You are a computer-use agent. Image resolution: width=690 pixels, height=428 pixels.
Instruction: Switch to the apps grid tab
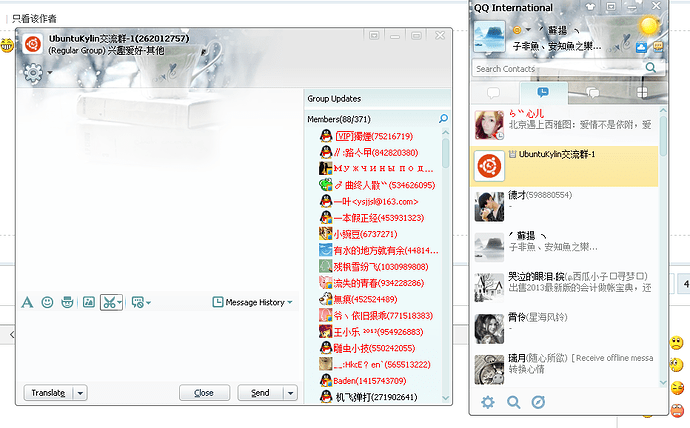tap(642, 93)
